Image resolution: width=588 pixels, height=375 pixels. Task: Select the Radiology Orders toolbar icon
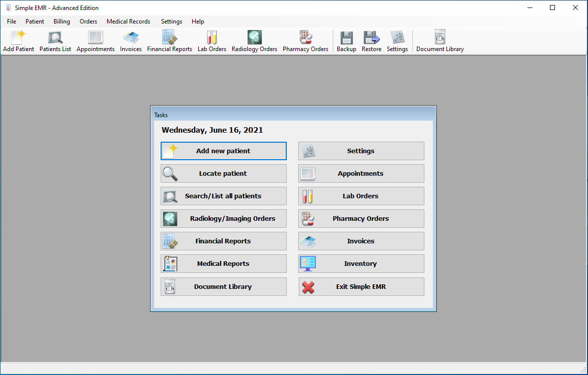tap(254, 40)
